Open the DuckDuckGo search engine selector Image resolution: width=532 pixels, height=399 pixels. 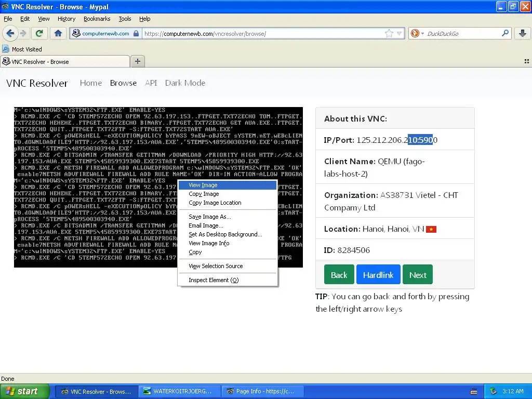tap(417, 33)
